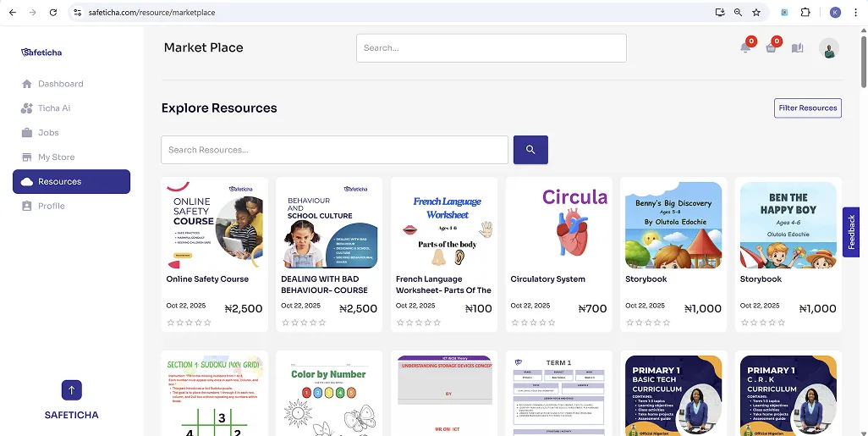The width and height of the screenshot is (868, 436).
Task: Open Jobs in sidebar
Action: click(x=71, y=132)
